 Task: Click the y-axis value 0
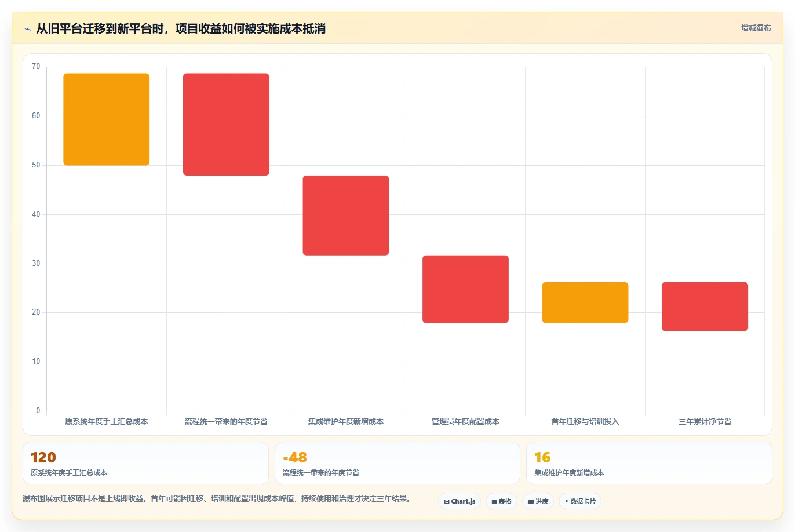tap(38, 411)
